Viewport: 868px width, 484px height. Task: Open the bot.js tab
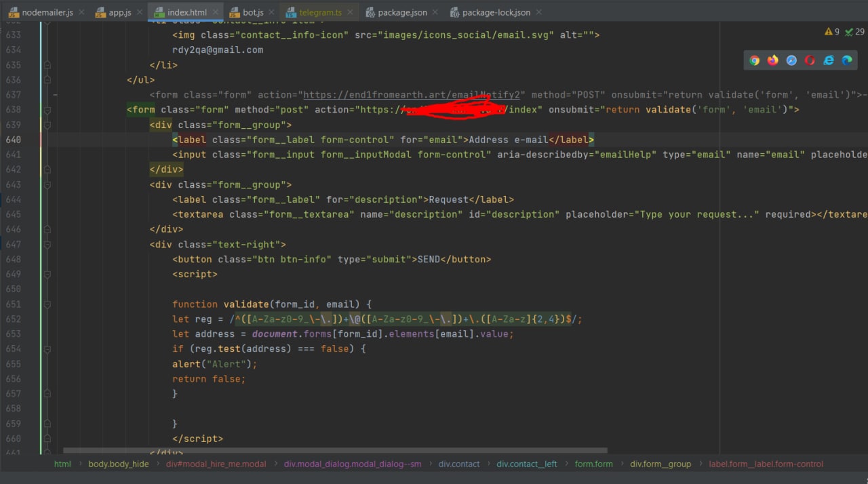(253, 12)
